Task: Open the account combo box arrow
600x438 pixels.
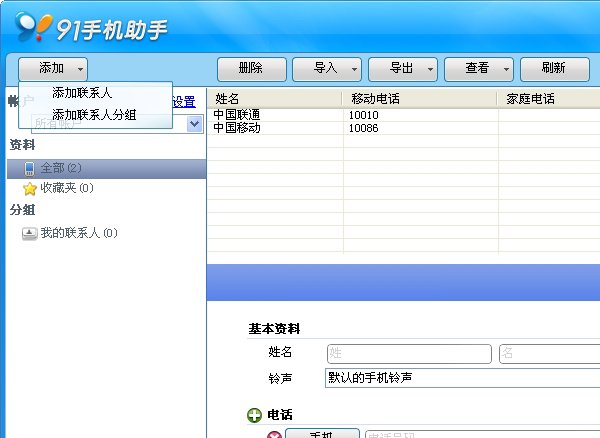Action: (x=195, y=124)
